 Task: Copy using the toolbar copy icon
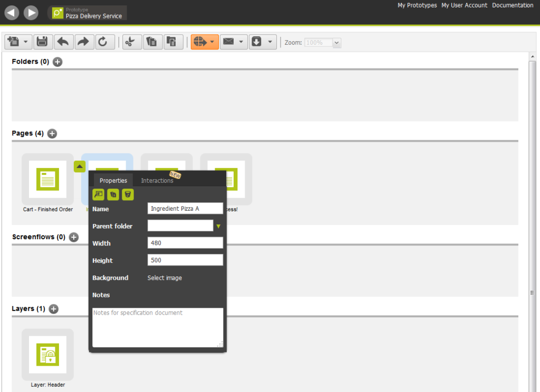152,42
